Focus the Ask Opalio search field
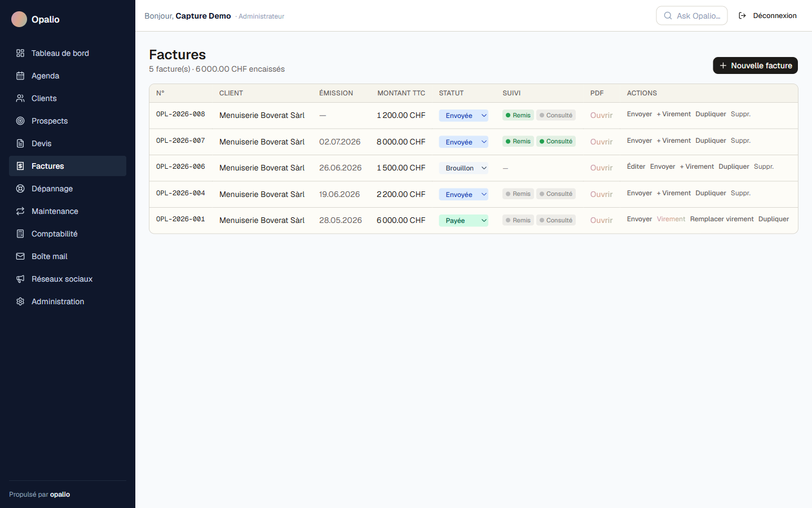The width and height of the screenshot is (812, 508). pyautogui.click(x=692, y=16)
